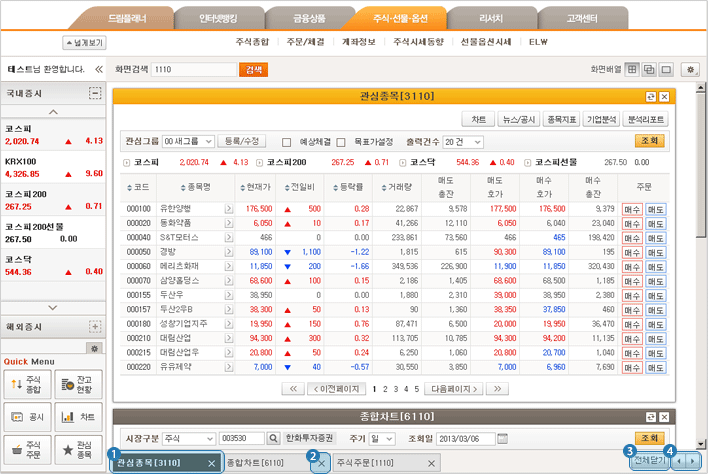
Task: Open the 리서치 top tab
Action: (491, 19)
